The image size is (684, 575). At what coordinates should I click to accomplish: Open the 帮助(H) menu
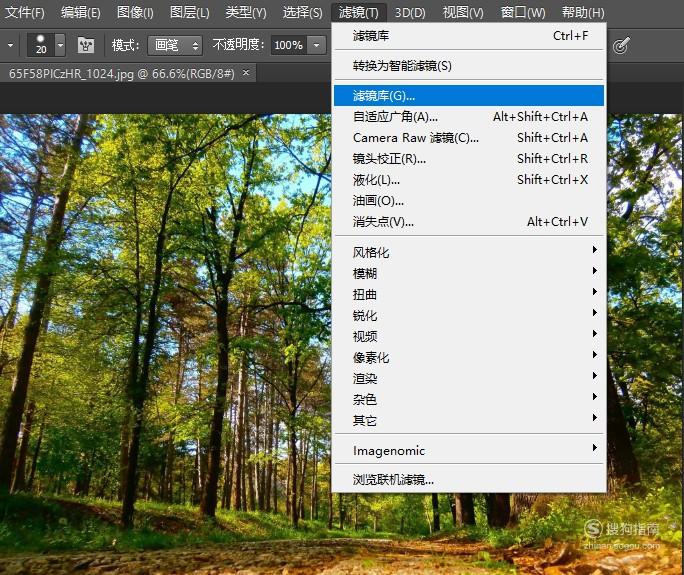click(583, 12)
